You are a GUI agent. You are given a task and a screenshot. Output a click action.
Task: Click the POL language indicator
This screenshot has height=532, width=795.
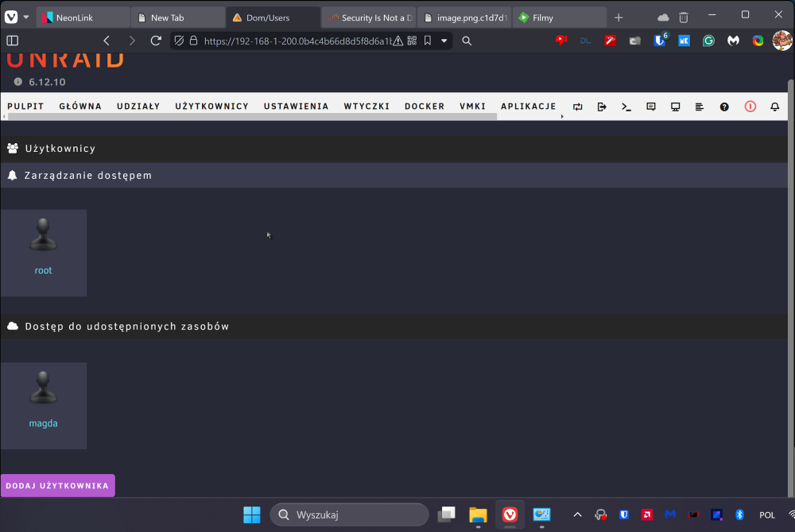tap(766, 515)
